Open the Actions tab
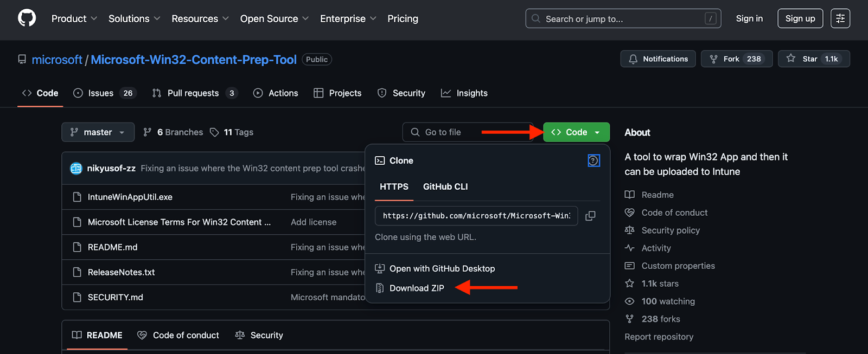This screenshot has width=868, height=354. (x=276, y=93)
